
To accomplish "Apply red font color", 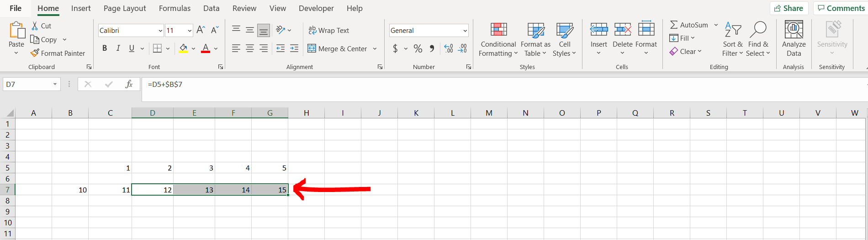I will pyautogui.click(x=206, y=48).
